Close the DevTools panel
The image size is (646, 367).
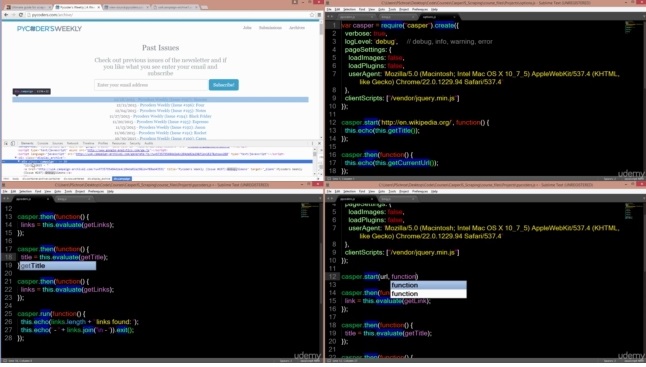tap(319, 143)
